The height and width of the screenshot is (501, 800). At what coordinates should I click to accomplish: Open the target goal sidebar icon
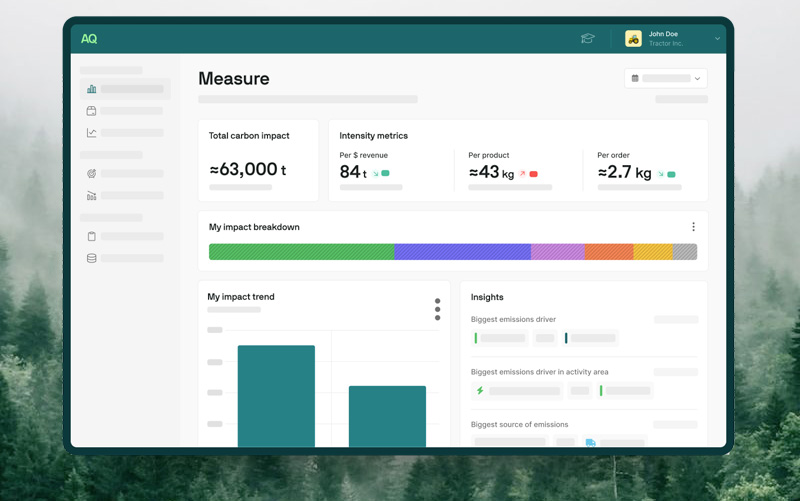tap(92, 174)
